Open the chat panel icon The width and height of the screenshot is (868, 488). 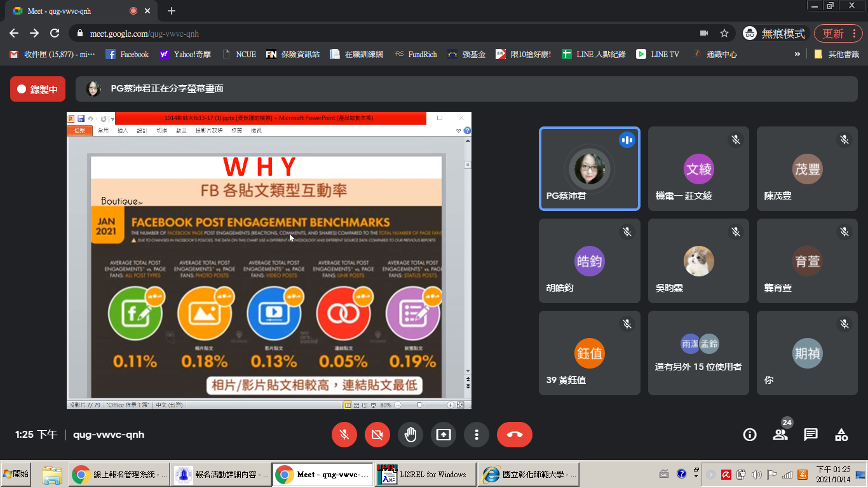[x=811, y=435]
